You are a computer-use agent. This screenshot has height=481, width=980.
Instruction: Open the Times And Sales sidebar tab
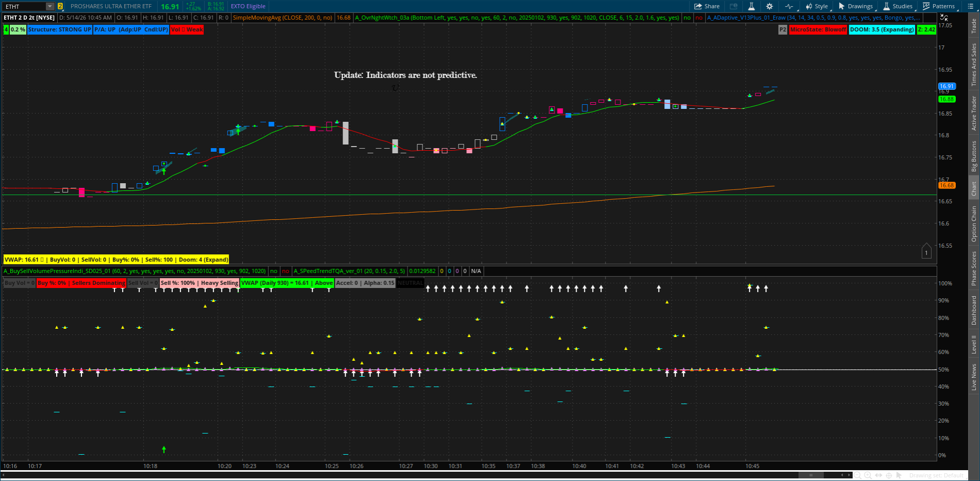[x=974, y=65]
